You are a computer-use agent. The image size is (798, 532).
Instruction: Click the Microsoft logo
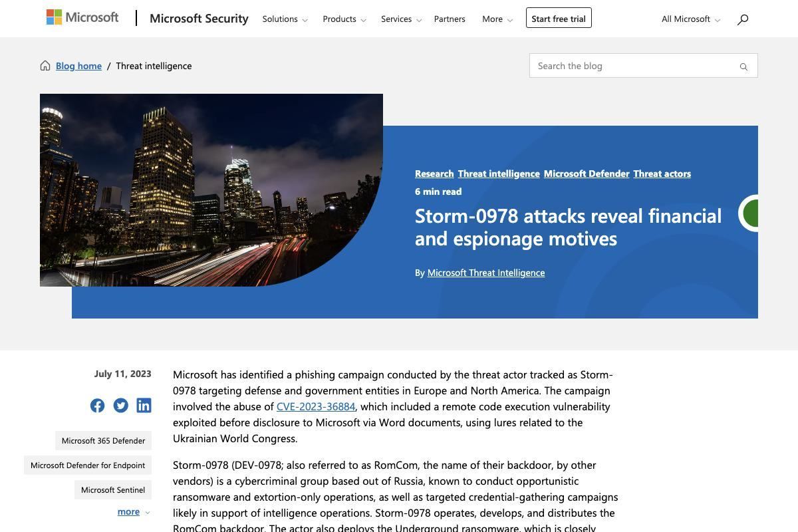pyautogui.click(x=82, y=17)
